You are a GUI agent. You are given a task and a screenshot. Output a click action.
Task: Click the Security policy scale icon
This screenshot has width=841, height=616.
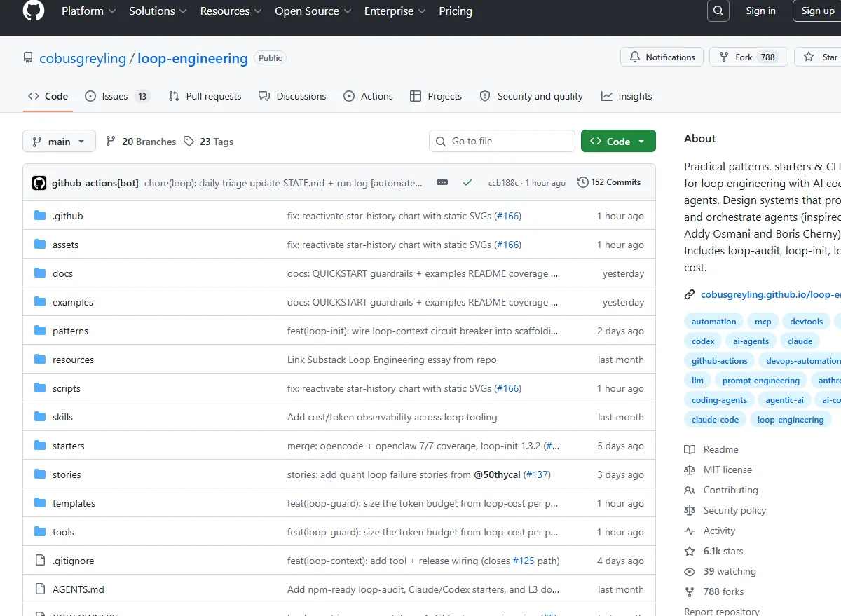click(690, 510)
